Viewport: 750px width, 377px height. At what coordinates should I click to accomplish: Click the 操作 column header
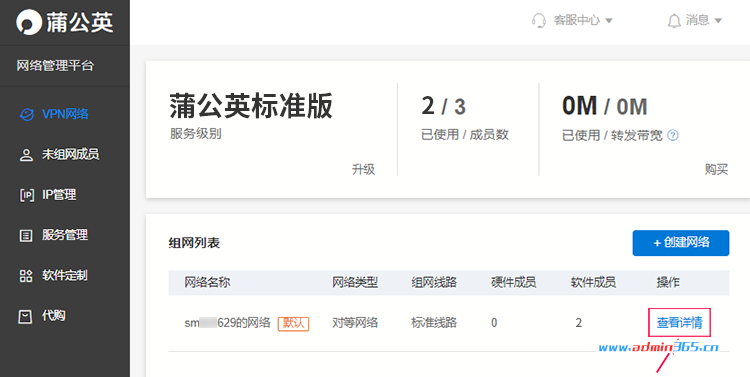coord(668,283)
